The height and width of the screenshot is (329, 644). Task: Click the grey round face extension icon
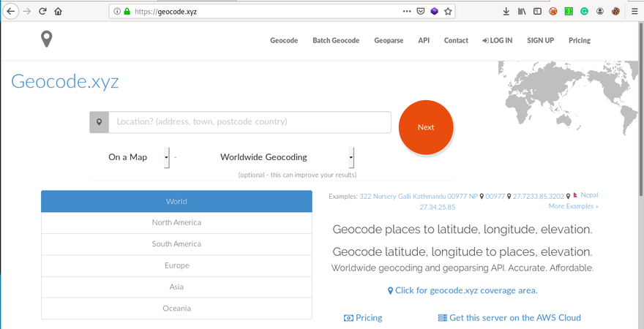[600, 12]
